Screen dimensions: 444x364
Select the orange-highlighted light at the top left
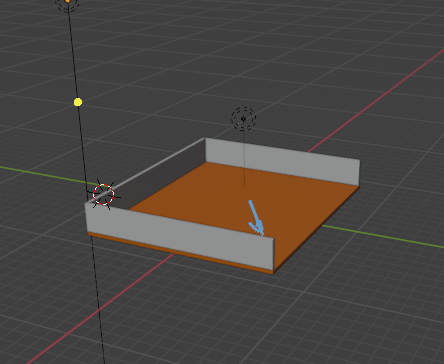(68, 3)
